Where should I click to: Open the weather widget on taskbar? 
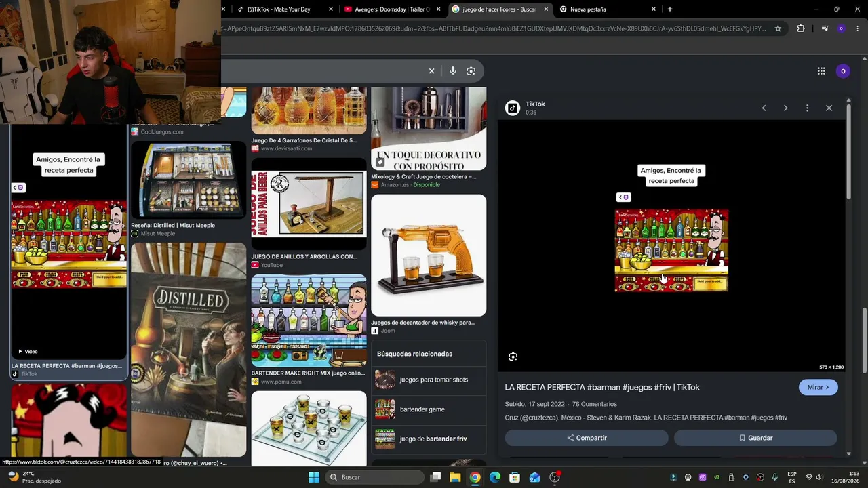tap(34, 477)
